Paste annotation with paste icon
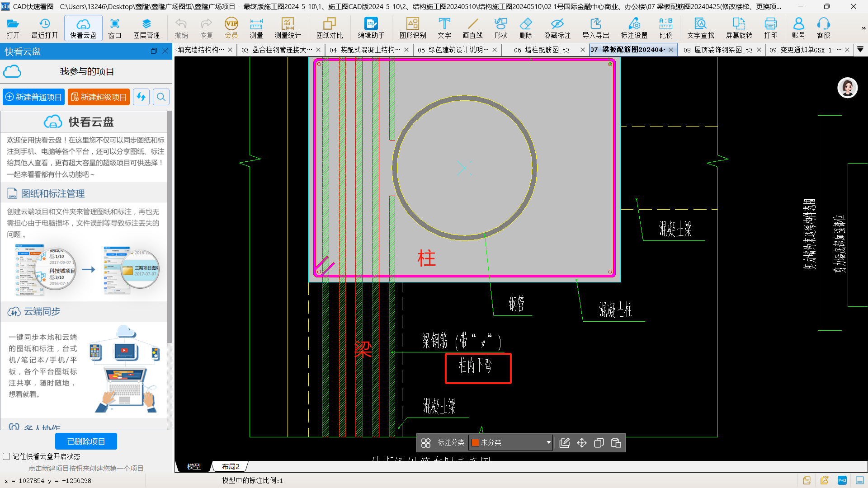Screen dimensions: 868x488 pyautogui.click(x=616, y=443)
